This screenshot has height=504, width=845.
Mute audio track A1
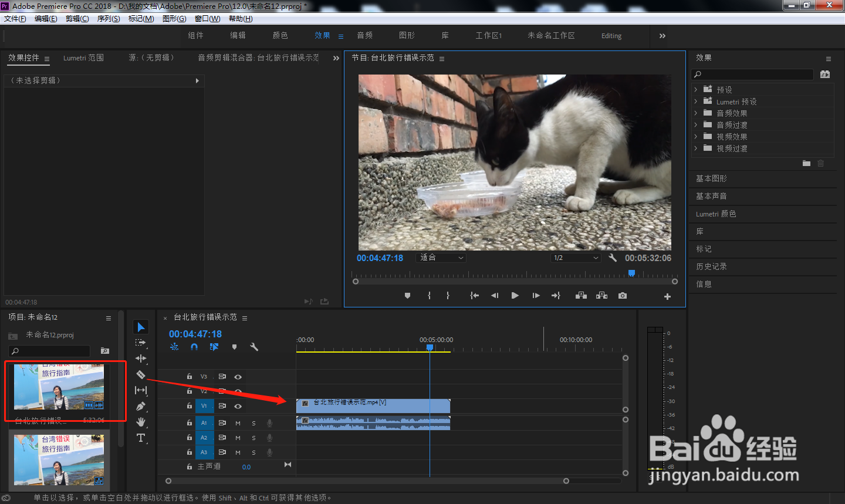[238, 423]
